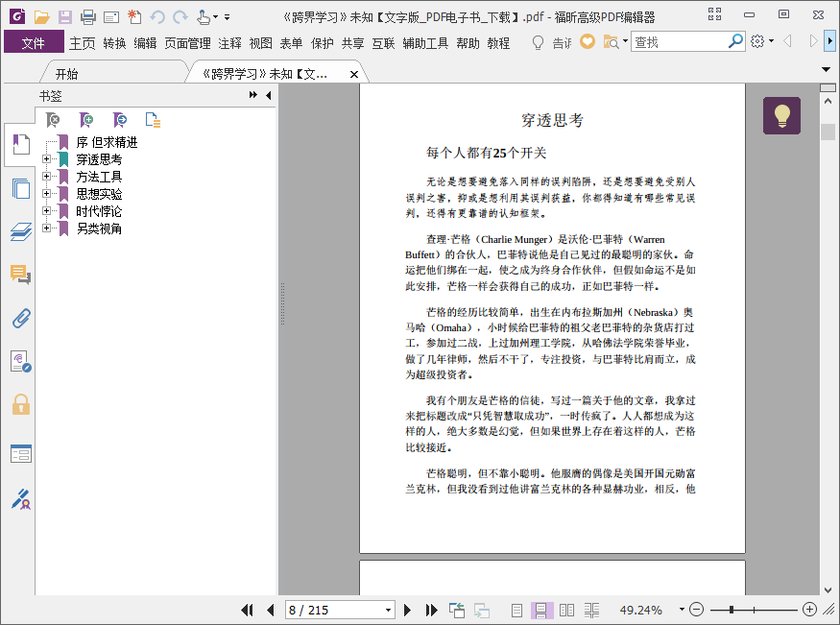Switch to the 主页 ribbon tab
Viewport: 840px width, 625px height.
[x=82, y=43]
